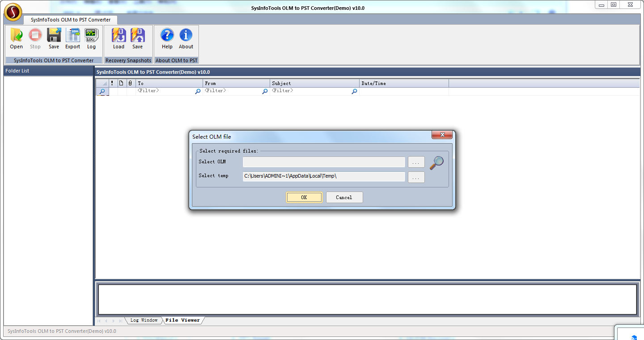Click the About OLM to PST group label
This screenshot has width=644, height=340.
pyautogui.click(x=177, y=60)
